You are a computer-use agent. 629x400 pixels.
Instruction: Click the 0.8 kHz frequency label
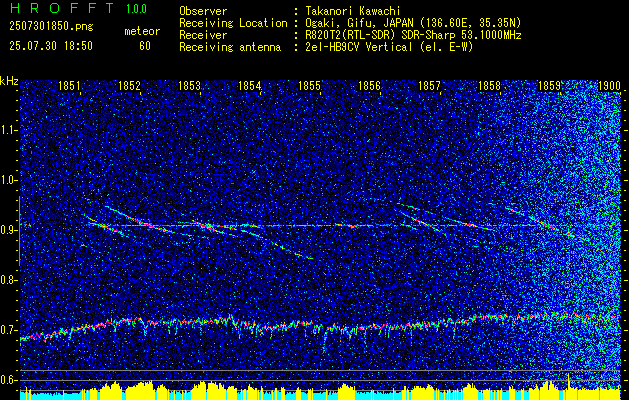(x=9, y=280)
